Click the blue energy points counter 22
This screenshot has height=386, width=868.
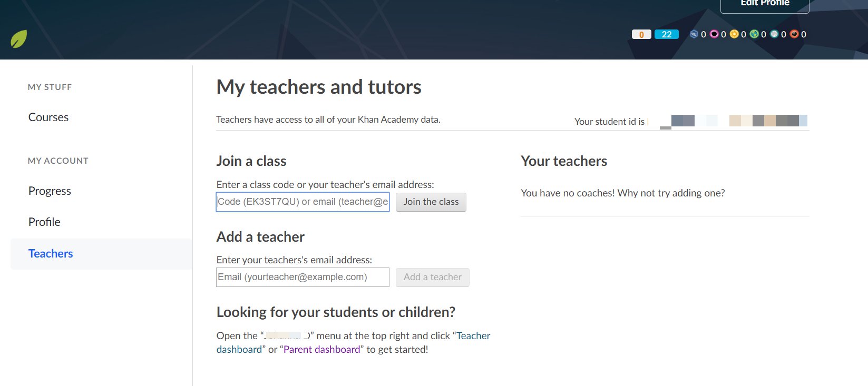pyautogui.click(x=667, y=34)
